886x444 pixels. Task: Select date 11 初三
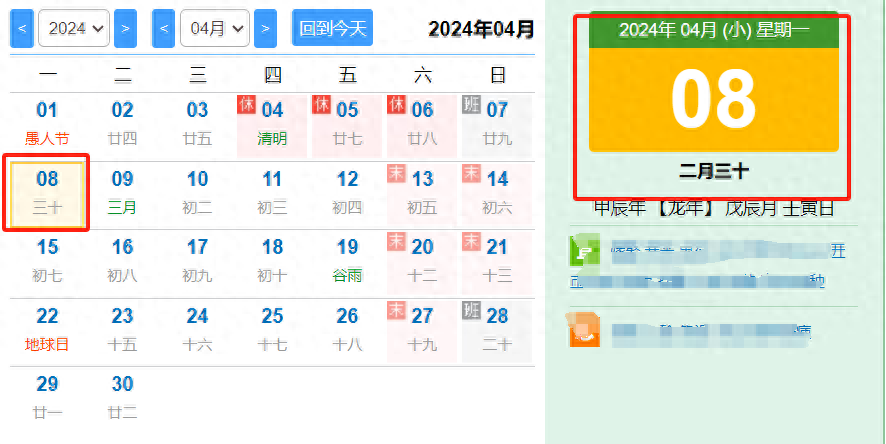(272, 194)
